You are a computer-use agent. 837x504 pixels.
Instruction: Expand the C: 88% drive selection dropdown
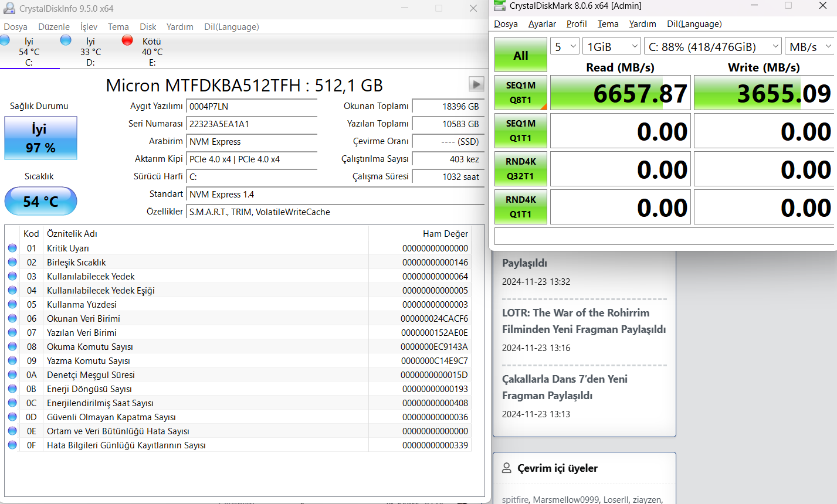coord(713,47)
